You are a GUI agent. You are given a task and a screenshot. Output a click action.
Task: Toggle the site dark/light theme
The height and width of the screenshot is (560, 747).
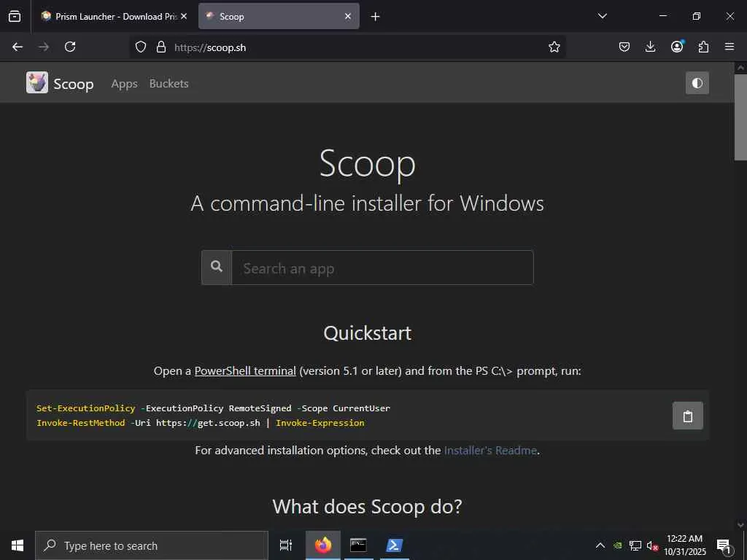click(697, 83)
